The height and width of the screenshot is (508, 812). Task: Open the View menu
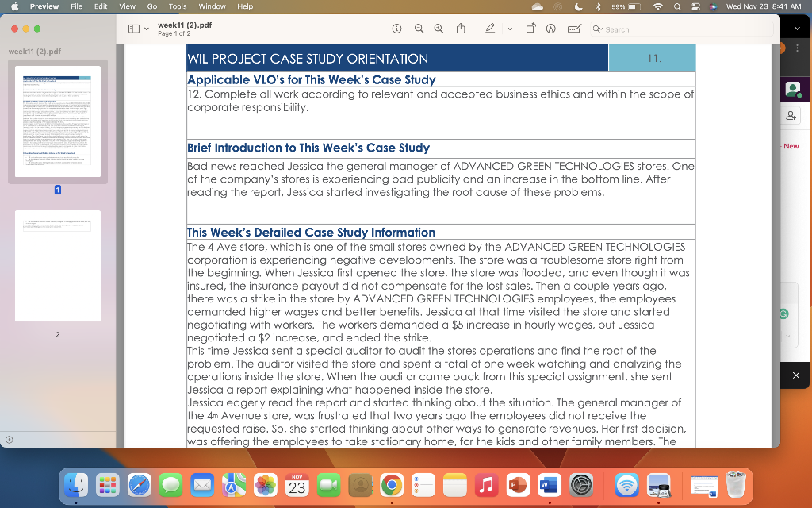[x=127, y=6]
